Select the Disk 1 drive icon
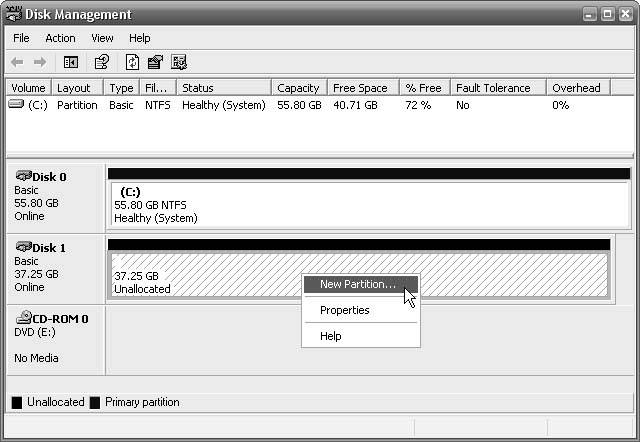 22,247
